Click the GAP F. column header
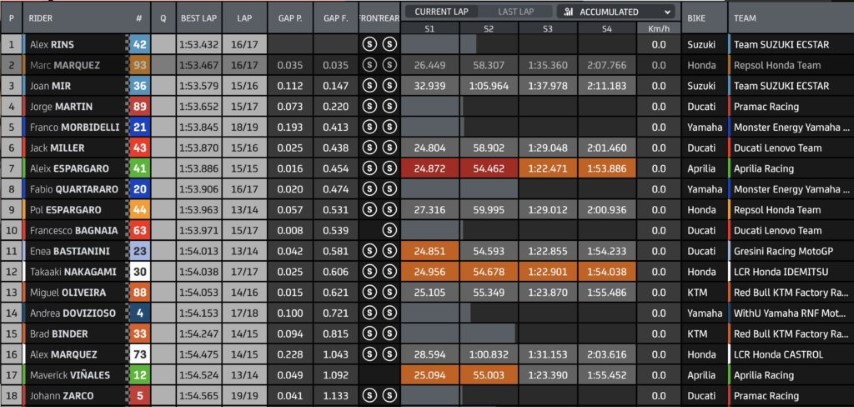This screenshot has height=407, width=854. 336,18
